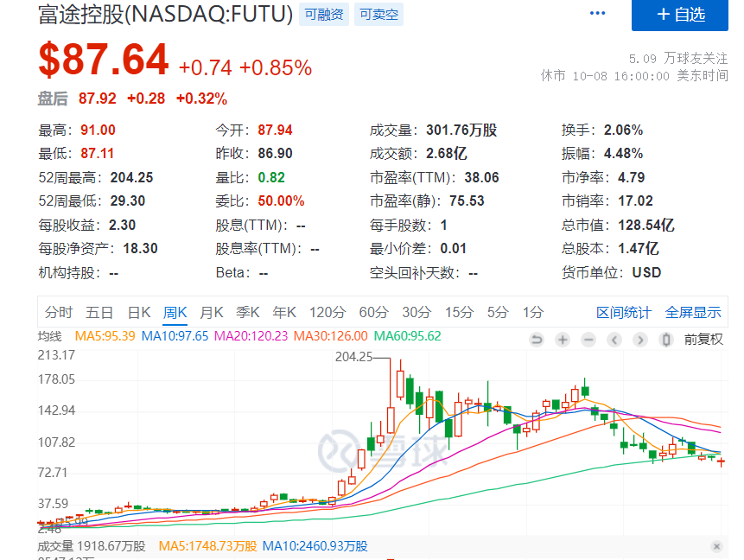Click the MA30:126.00 moving average label
The image size is (744, 560).
(331, 336)
